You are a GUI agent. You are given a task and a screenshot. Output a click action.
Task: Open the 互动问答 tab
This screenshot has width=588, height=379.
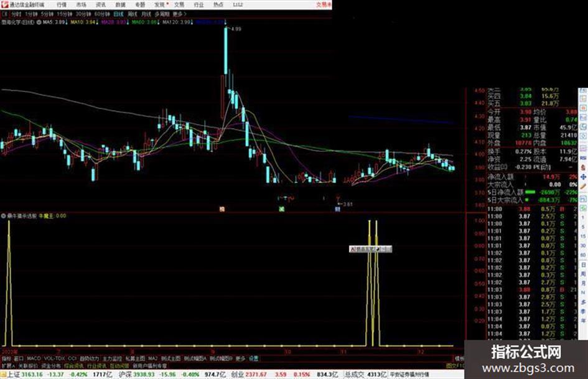coord(119,366)
